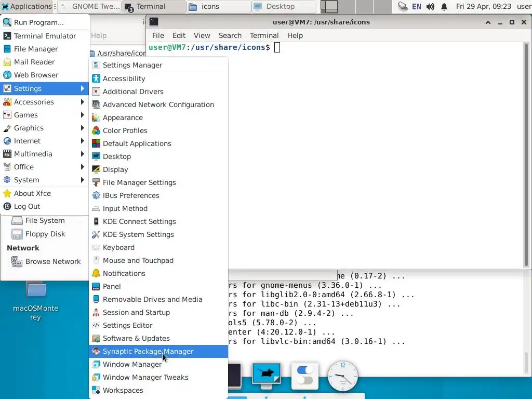532x399 pixels.
Task: Click the Input Method icon
Action: pos(96,208)
